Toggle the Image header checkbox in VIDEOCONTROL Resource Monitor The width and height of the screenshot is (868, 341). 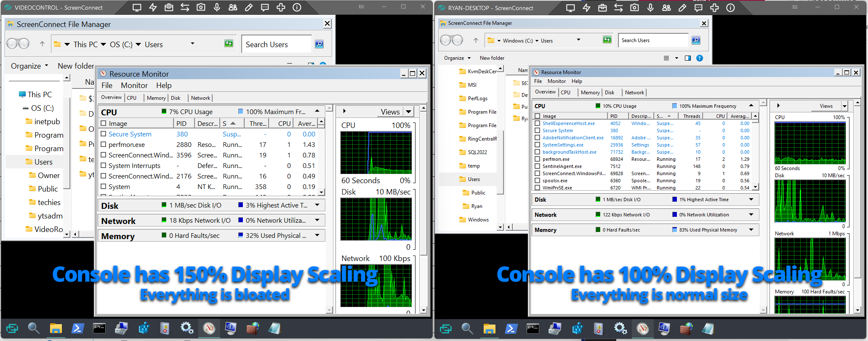(104, 123)
